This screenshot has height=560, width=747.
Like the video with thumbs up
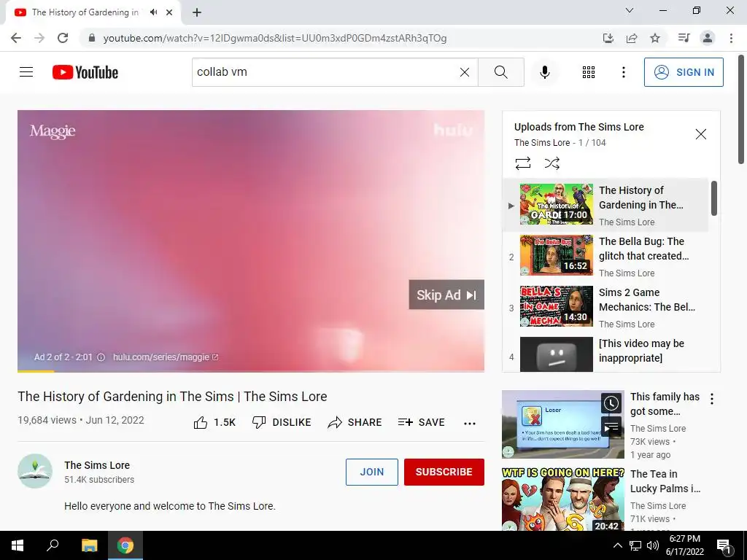[214, 422]
